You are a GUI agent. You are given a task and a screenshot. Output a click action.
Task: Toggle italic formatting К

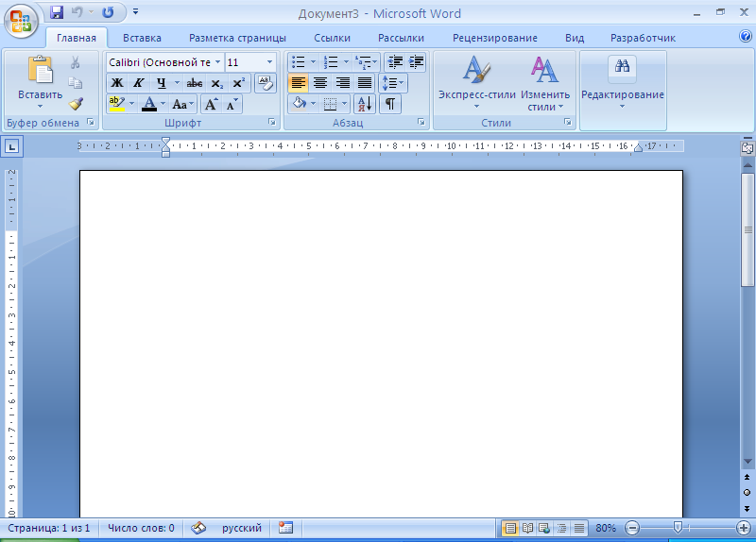[x=139, y=83]
